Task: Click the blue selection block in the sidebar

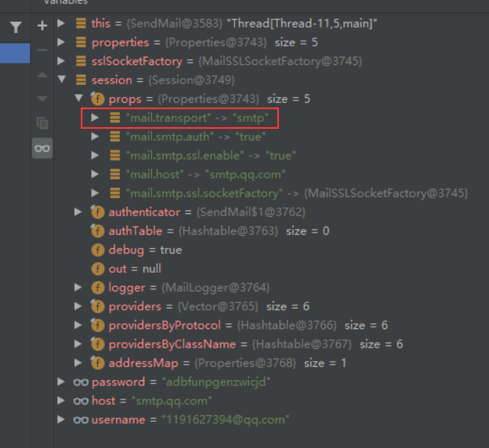Action: (x=15, y=53)
